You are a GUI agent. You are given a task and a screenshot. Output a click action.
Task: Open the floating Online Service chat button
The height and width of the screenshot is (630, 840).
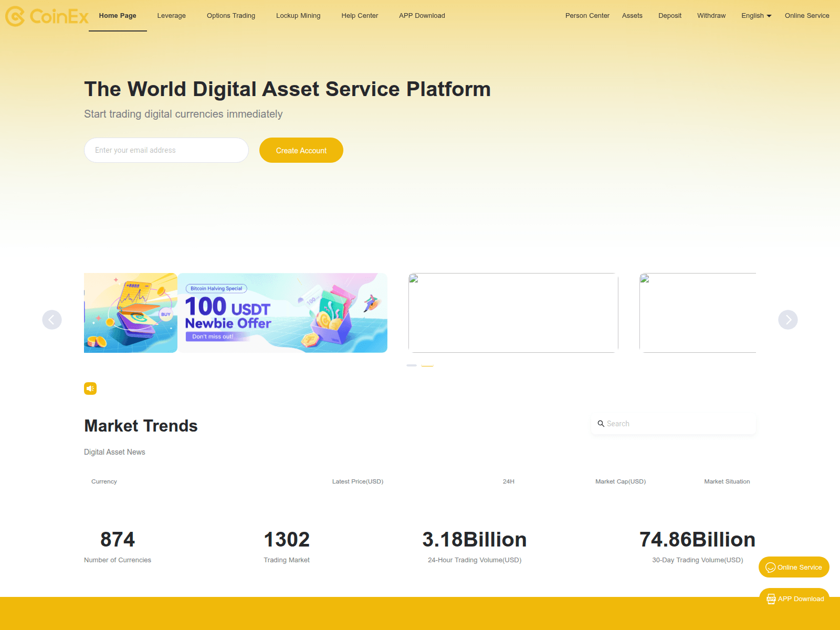click(x=793, y=567)
